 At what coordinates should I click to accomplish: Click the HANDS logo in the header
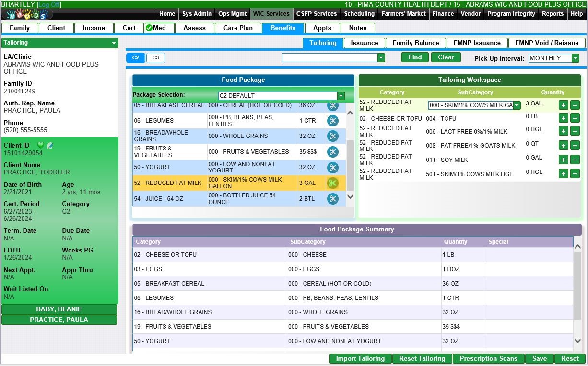tap(27, 14)
